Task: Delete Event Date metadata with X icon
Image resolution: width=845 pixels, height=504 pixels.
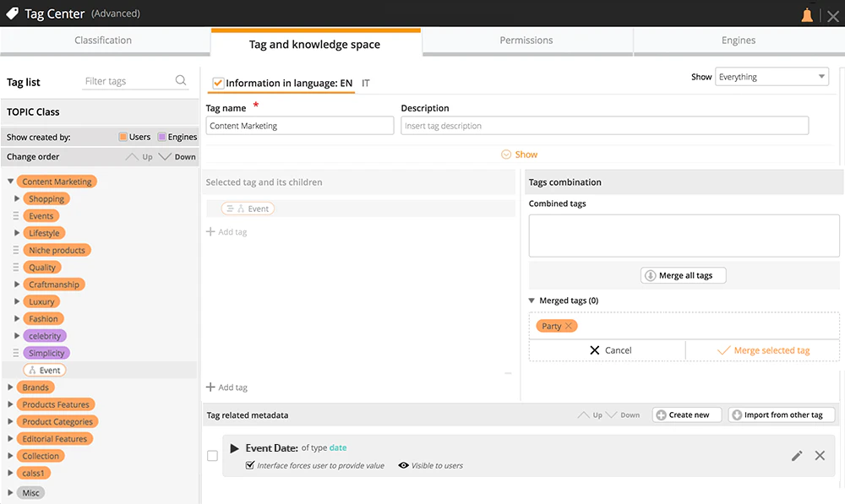Action: click(820, 456)
